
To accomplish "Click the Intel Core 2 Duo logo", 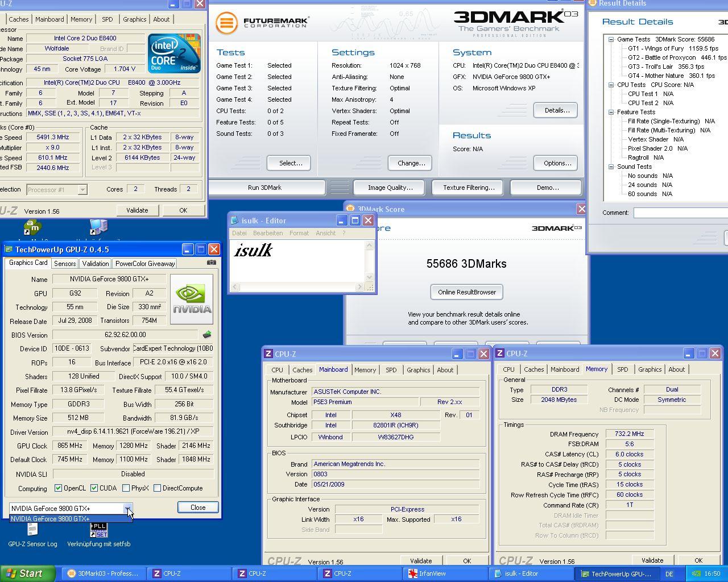I will (x=174, y=53).
